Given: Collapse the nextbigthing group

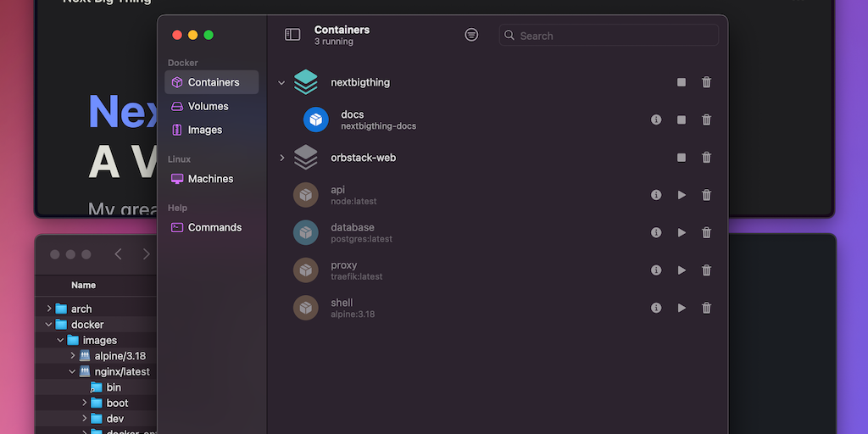Looking at the screenshot, I should click(x=282, y=83).
